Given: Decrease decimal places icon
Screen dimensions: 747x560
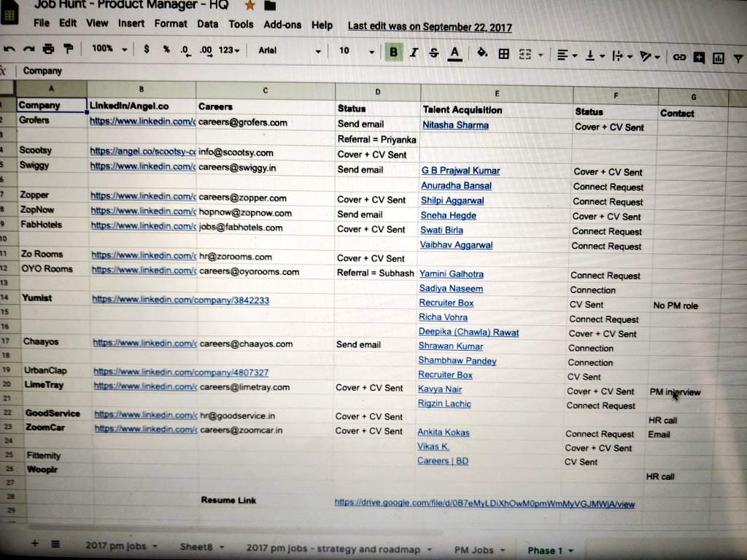Looking at the screenshot, I should (185, 50).
